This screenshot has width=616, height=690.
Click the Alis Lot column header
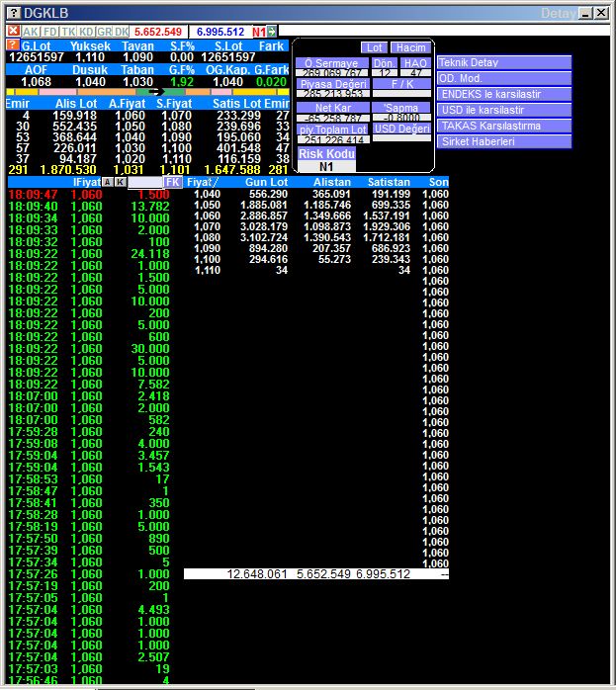[76, 104]
